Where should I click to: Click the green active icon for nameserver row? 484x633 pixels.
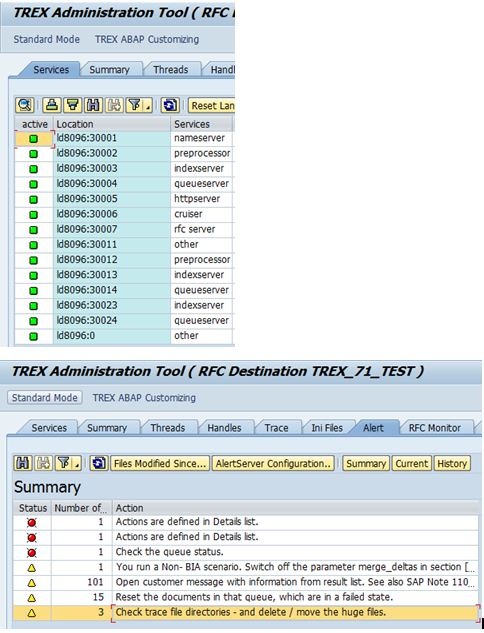tap(34, 138)
